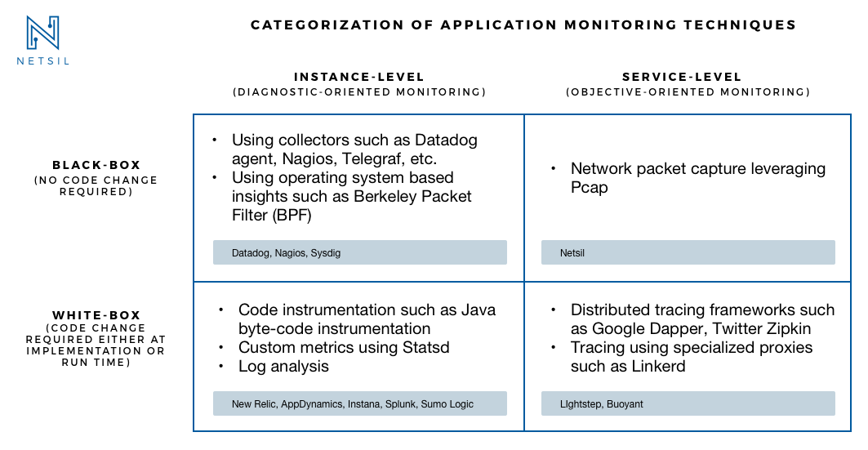Click the Network packet capture bullet text
The width and height of the screenshot is (868, 450).
697,178
